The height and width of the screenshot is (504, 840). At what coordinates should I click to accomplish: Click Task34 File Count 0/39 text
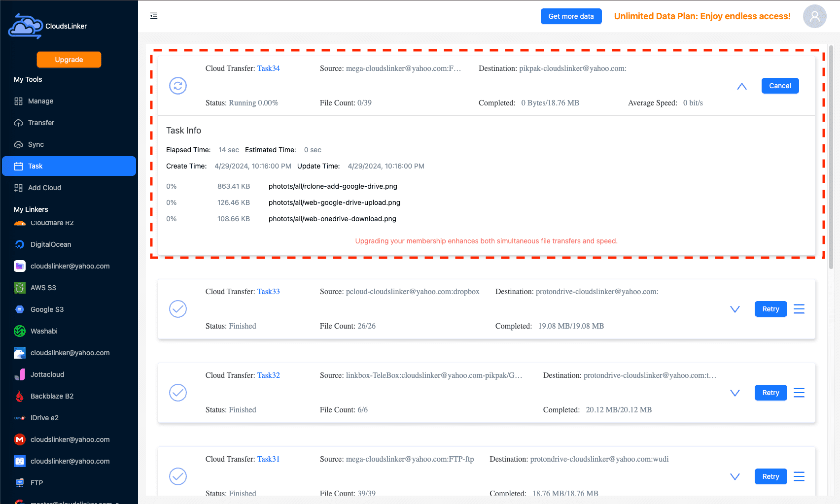coord(346,103)
